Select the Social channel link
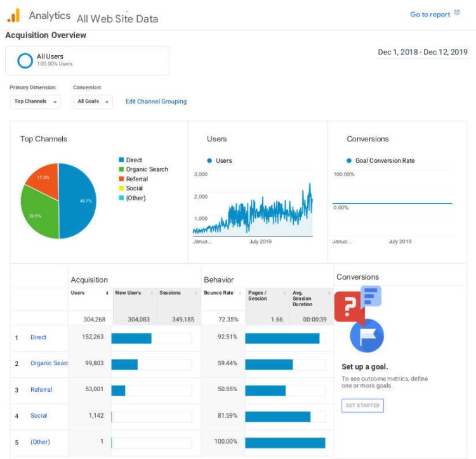The height and width of the screenshot is (459, 476). (39, 415)
